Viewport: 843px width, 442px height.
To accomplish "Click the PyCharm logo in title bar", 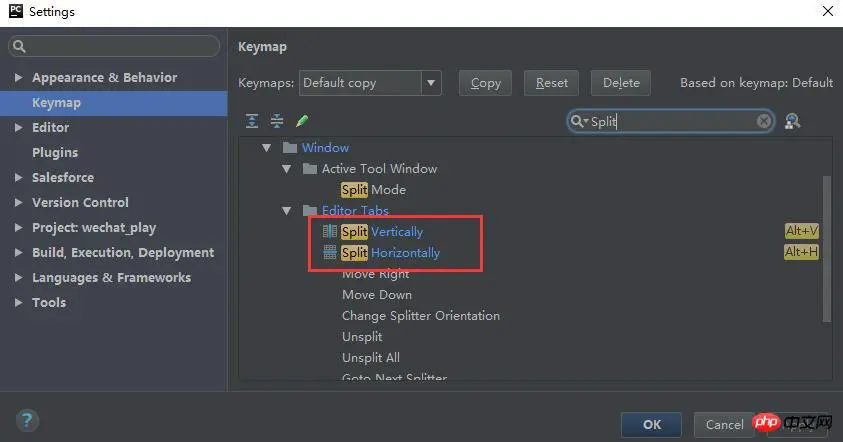I will click(16, 11).
